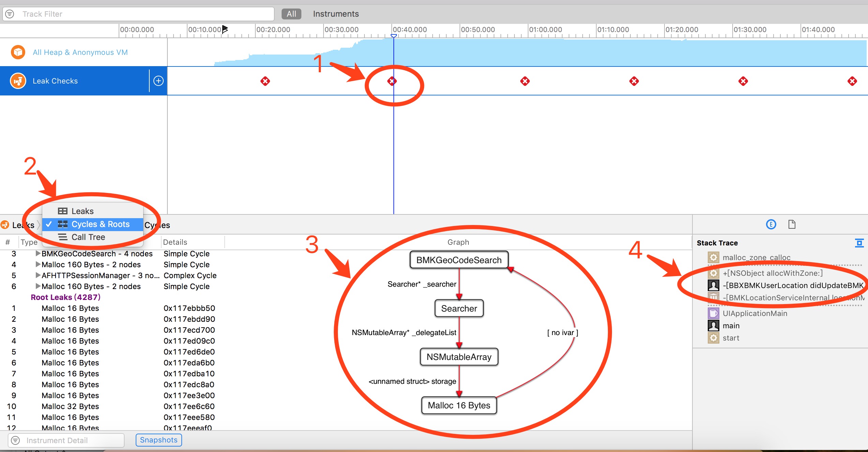Click the Cycles breadcrumb segment
This screenshot has height=452, width=868.
pyautogui.click(x=157, y=225)
